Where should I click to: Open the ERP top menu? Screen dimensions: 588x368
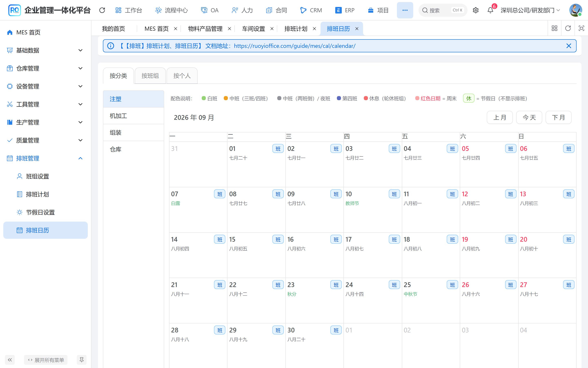[x=345, y=10]
